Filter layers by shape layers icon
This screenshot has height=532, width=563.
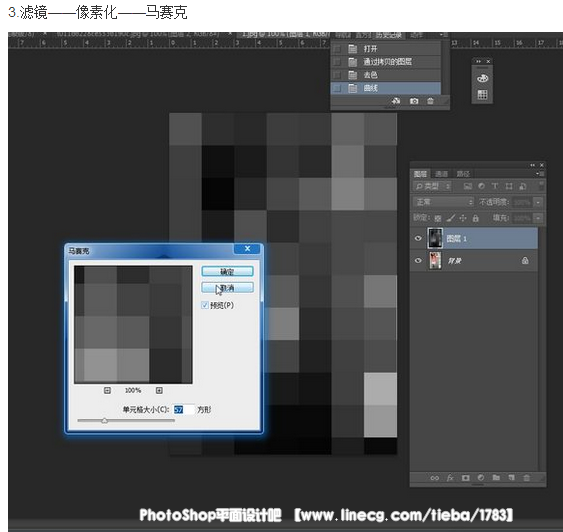(509, 186)
